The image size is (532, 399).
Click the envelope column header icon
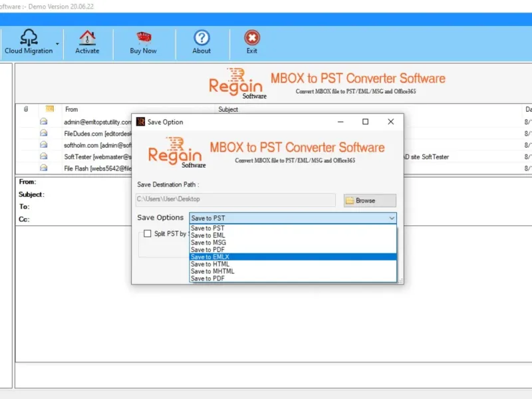point(49,109)
